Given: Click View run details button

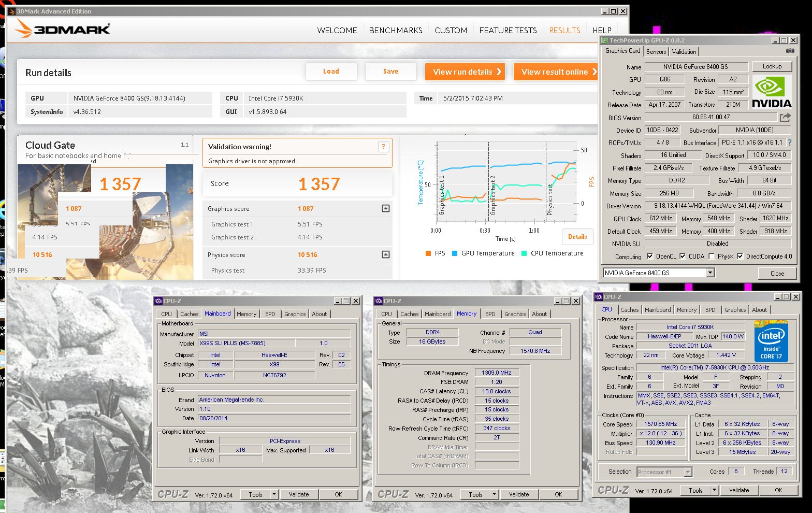Looking at the screenshot, I should point(465,72).
